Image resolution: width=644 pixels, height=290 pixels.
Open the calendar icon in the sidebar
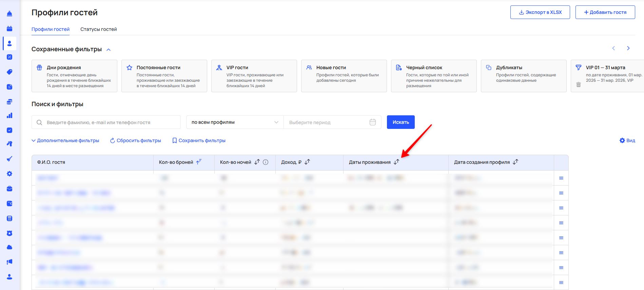coord(9,28)
